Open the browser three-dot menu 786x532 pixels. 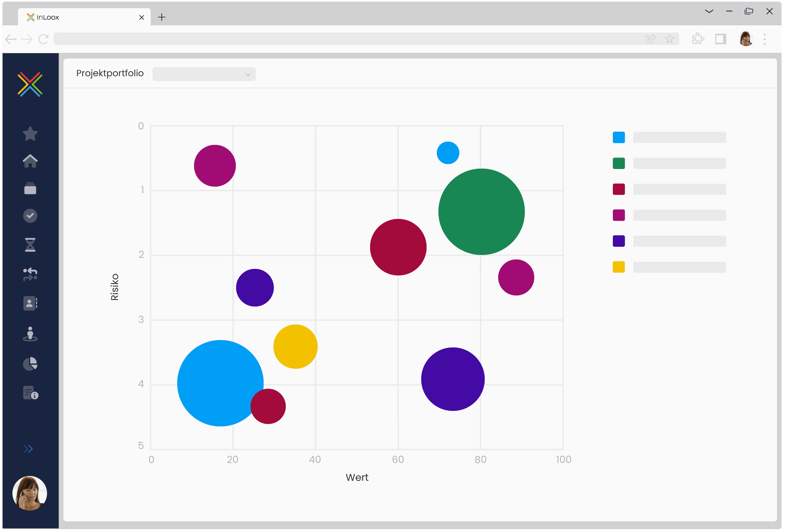[765, 39]
